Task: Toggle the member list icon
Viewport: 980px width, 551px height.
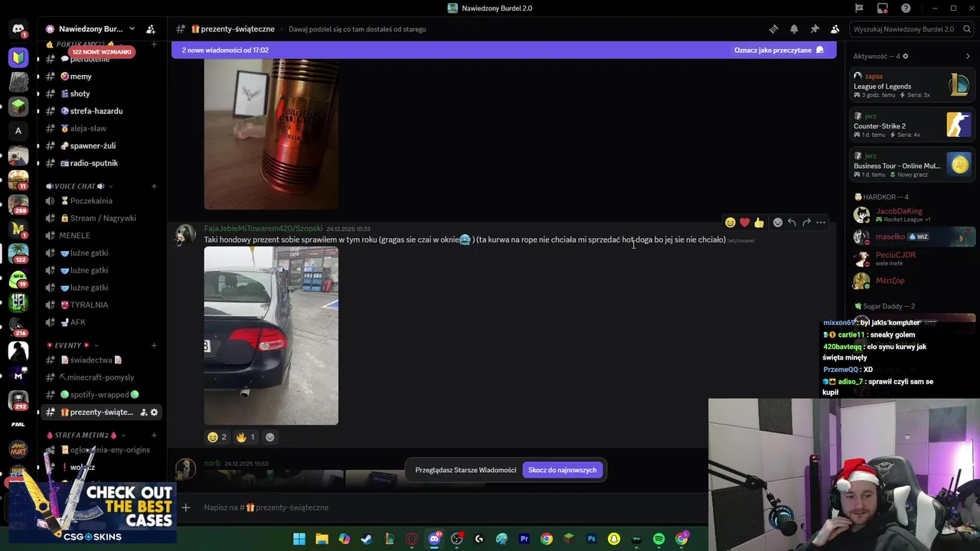Action: tap(835, 29)
